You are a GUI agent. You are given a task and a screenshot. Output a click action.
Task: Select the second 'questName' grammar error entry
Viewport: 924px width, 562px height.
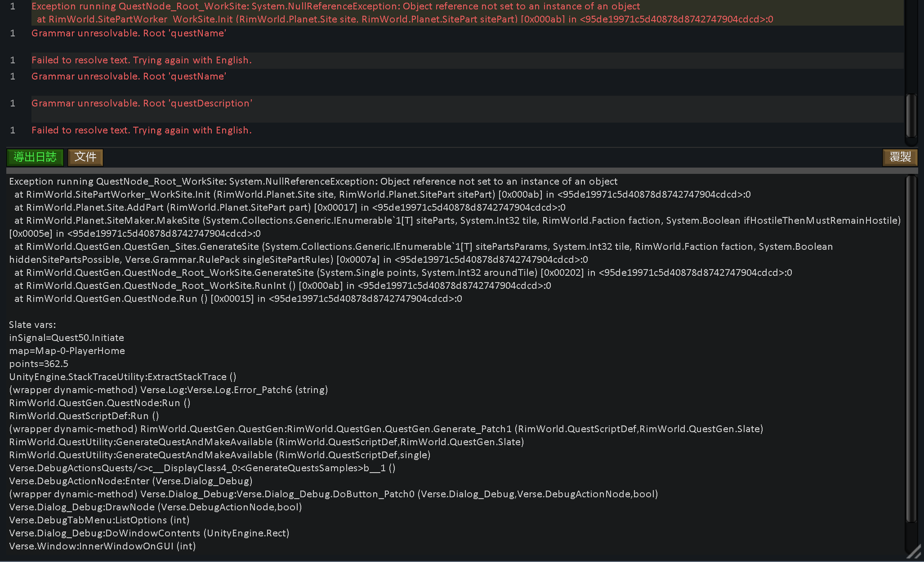click(129, 76)
